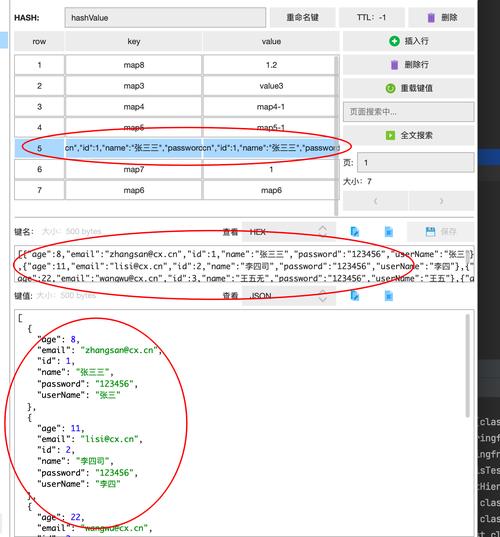Viewport: 500px width, 537px height.
Task: Click the Save floppy disk icon
Action: 430,232
